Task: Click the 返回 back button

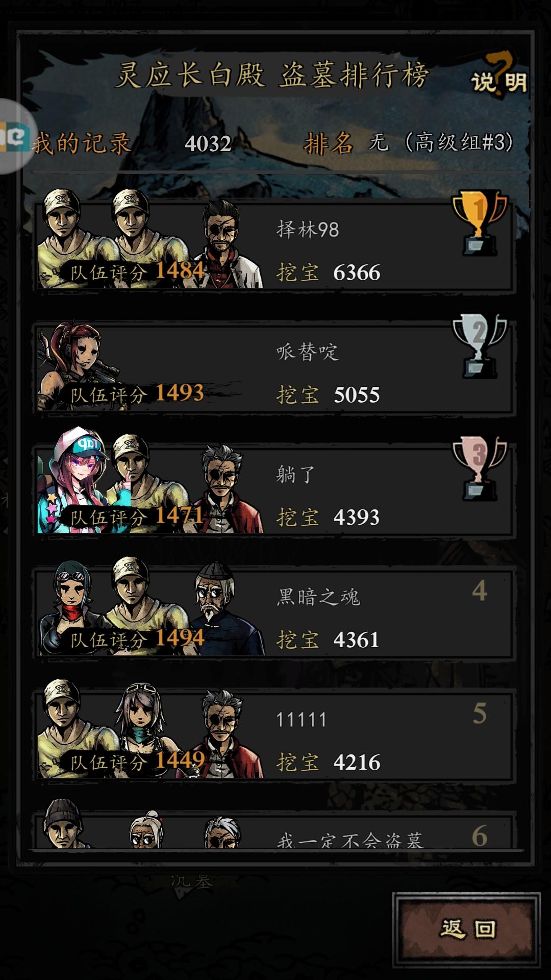Action: [466, 929]
